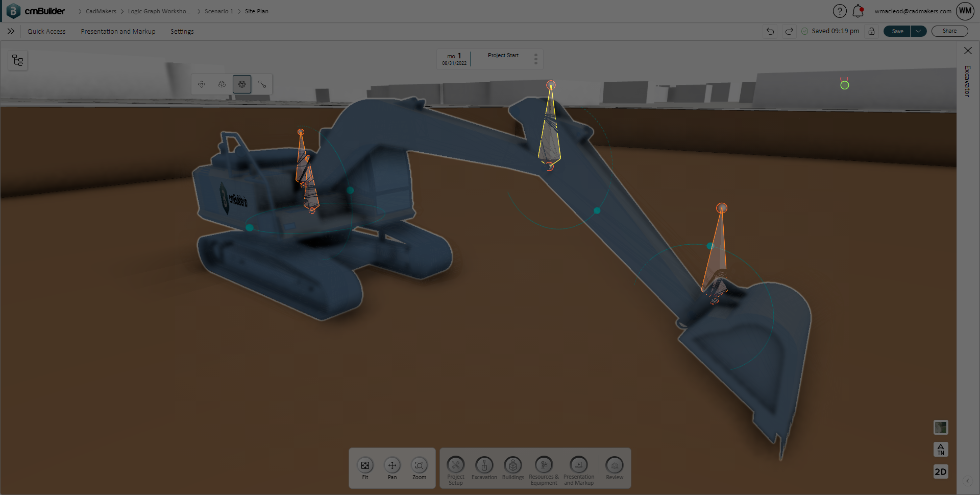
Task: Redo the last action
Action: tap(789, 31)
